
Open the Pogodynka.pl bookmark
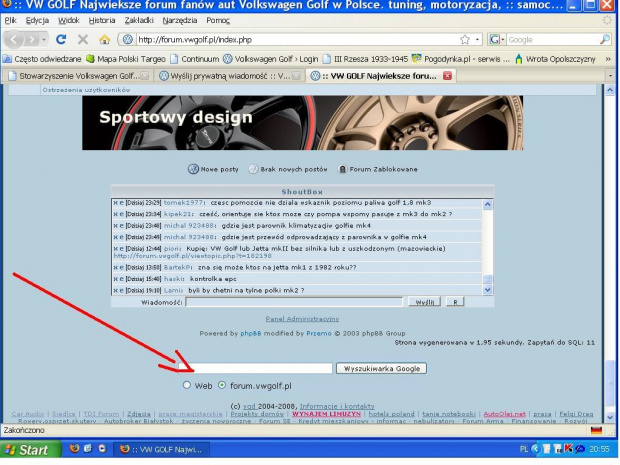[461, 59]
